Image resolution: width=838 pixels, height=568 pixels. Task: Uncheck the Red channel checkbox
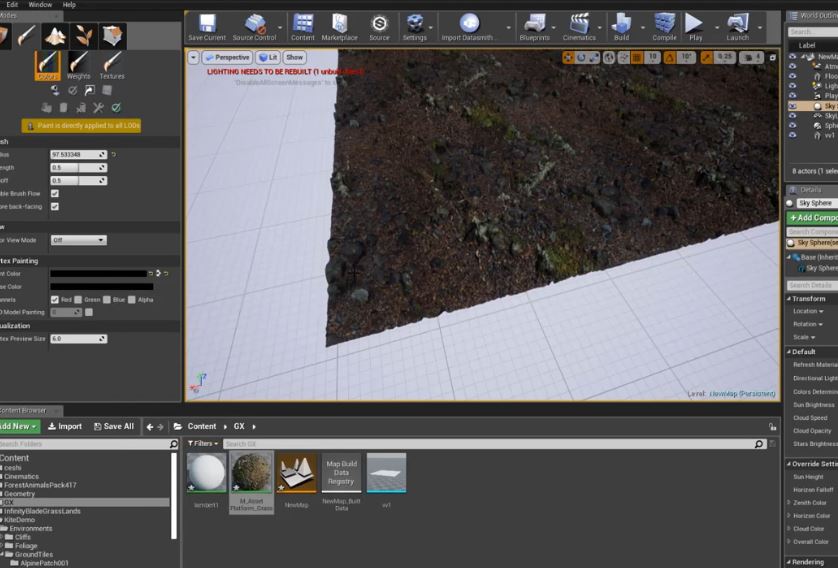tap(55, 299)
